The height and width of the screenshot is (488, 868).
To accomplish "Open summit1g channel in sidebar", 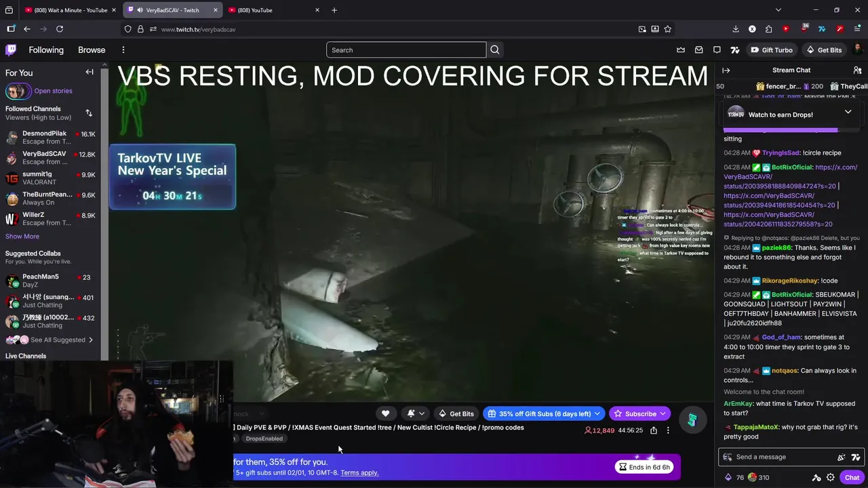I will pos(50,178).
